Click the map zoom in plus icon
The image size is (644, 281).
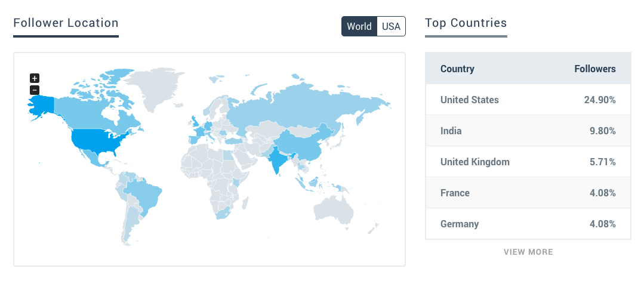click(x=35, y=78)
